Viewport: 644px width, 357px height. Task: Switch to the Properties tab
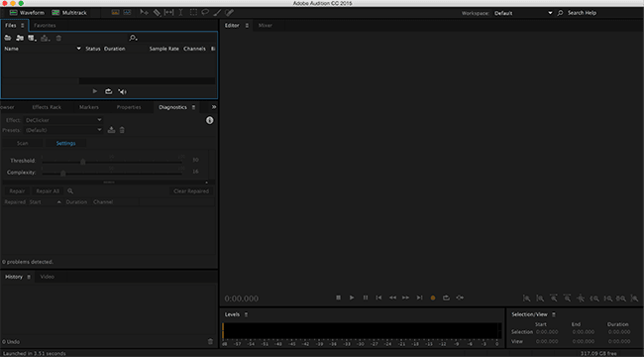129,107
